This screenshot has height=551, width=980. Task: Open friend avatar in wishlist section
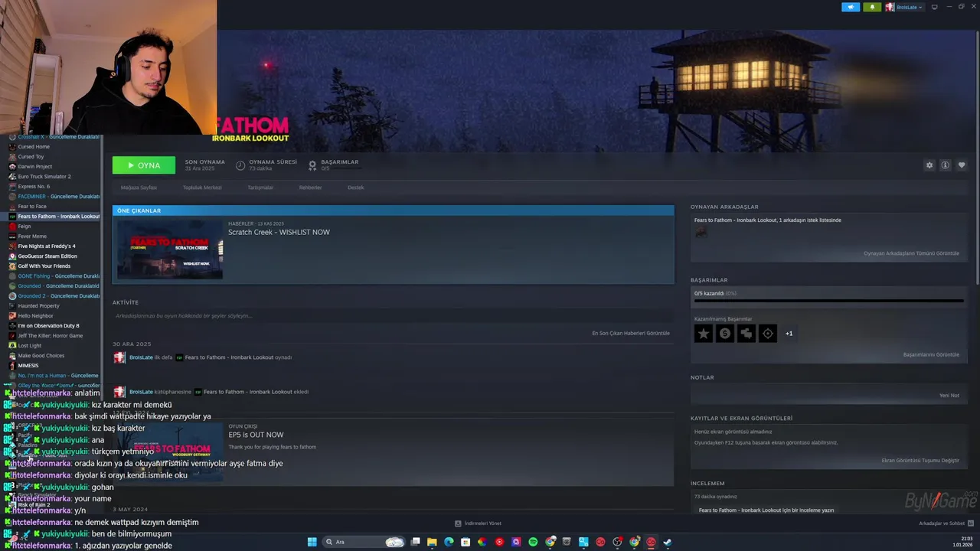click(x=701, y=232)
